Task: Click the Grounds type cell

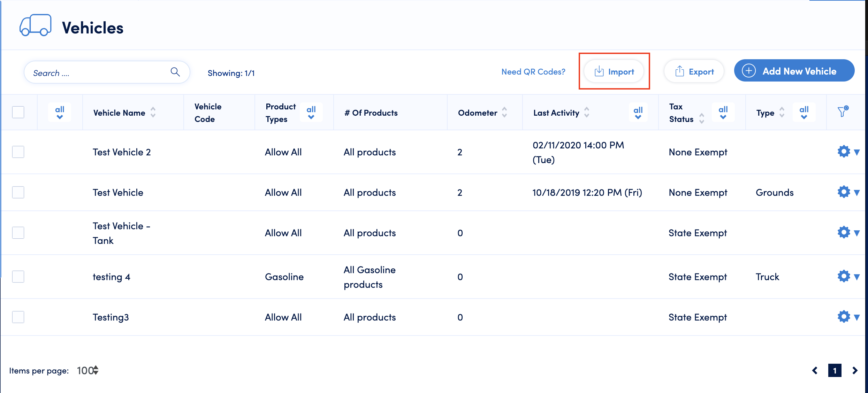Action: pyautogui.click(x=775, y=192)
